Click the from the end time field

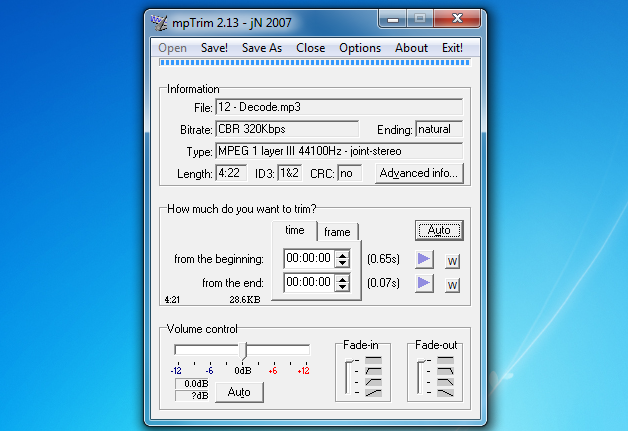click(x=309, y=282)
